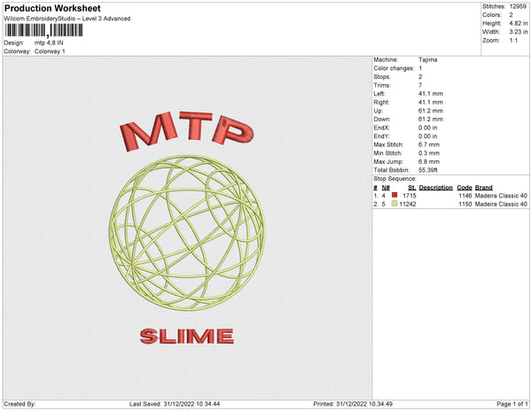Image resolution: width=532 pixels, height=411 pixels.
Task: Click thread code 1150
Action: pos(465,204)
